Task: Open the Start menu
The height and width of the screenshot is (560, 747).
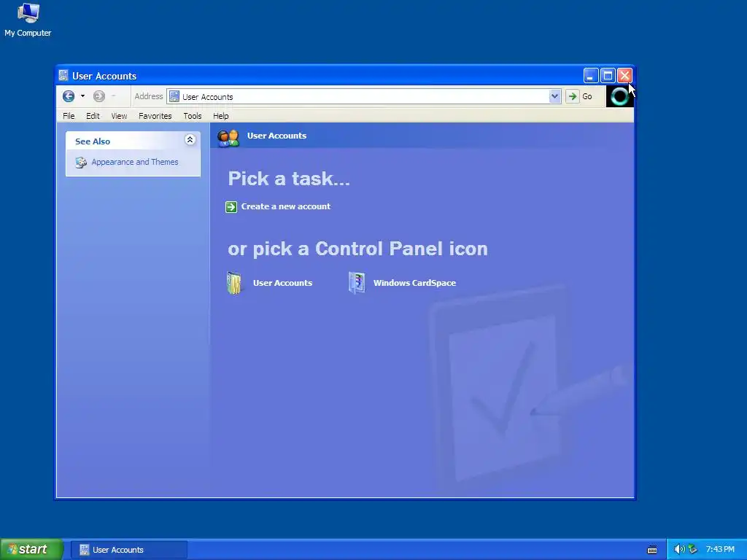Action: click(x=31, y=550)
